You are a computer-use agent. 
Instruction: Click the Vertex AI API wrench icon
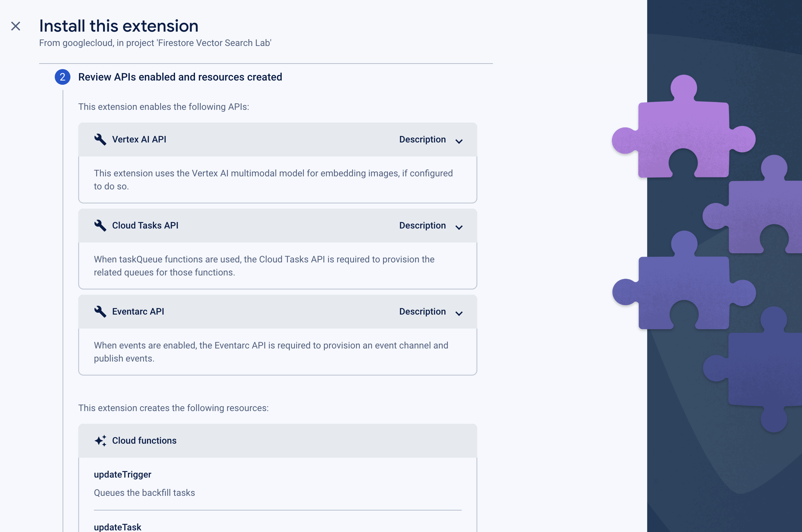coord(99,139)
